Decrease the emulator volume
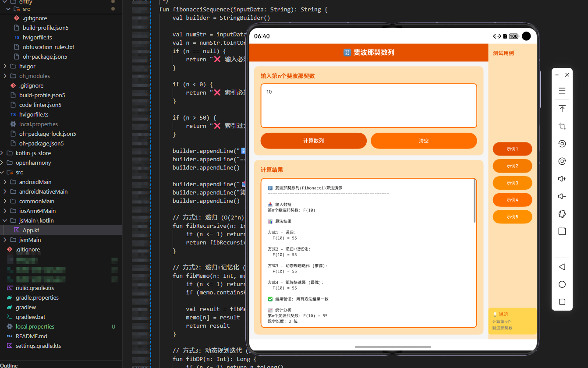 pos(562,196)
